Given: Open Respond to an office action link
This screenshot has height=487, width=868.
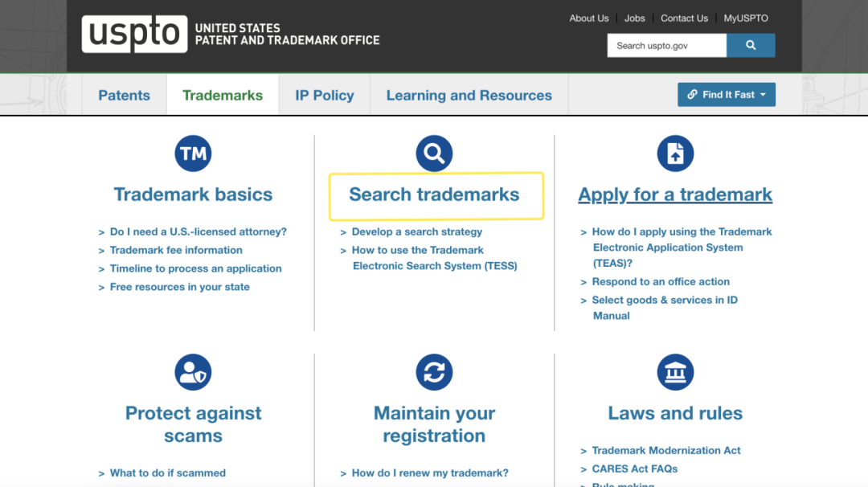Looking at the screenshot, I should [x=661, y=281].
